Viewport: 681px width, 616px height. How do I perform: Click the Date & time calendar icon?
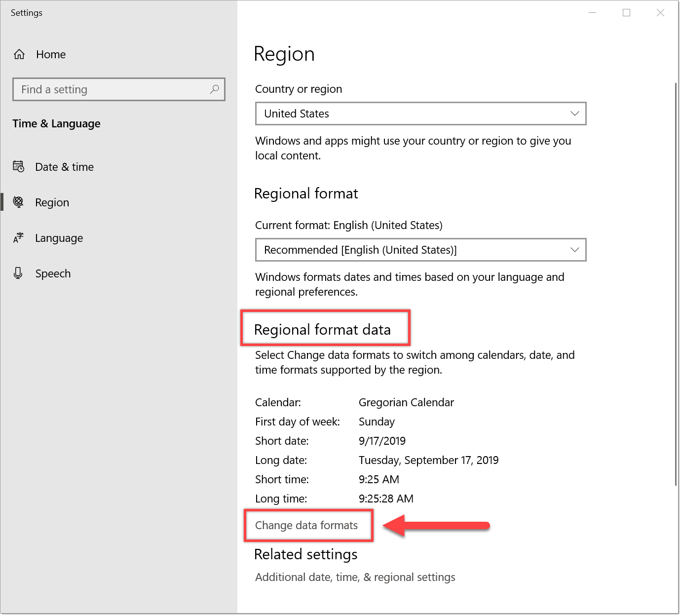tap(18, 167)
